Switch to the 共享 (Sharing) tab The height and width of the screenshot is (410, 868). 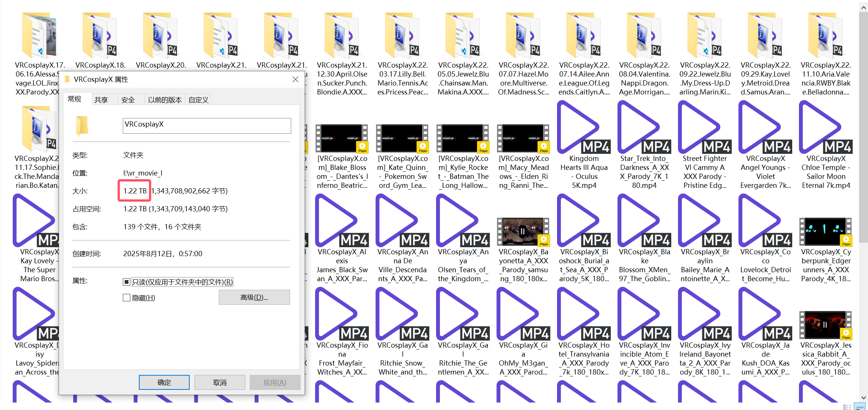[x=101, y=100]
